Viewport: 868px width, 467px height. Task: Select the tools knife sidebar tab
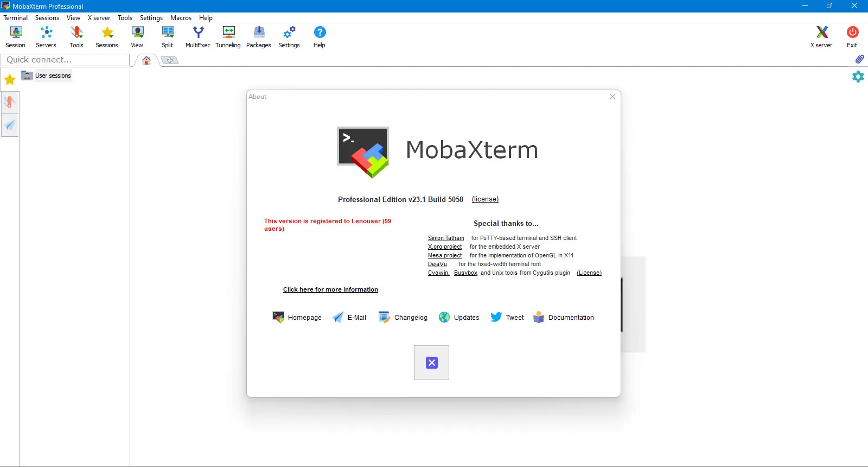point(10,102)
